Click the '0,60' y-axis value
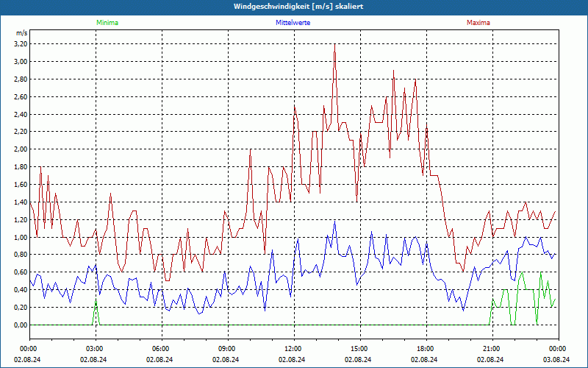Image resolution: width=588 pixels, height=368 pixels. pyautogui.click(x=21, y=272)
